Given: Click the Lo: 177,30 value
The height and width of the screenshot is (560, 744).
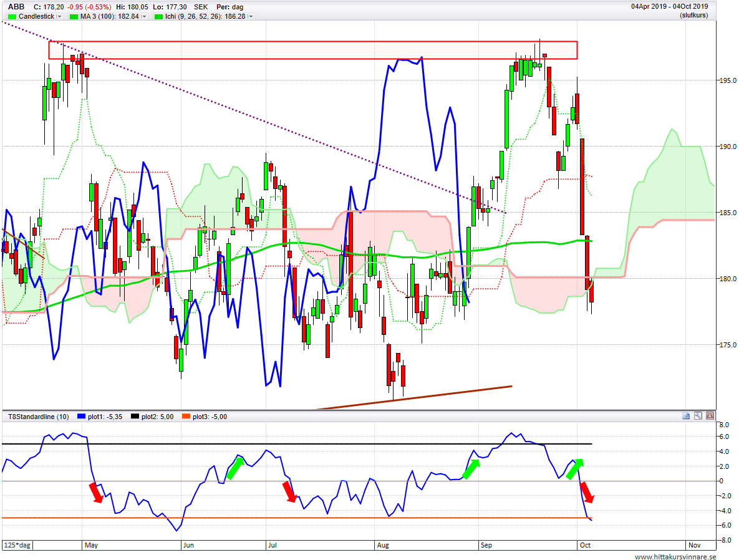Looking at the screenshot, I should pyautogui.click(x=170, y=7).
